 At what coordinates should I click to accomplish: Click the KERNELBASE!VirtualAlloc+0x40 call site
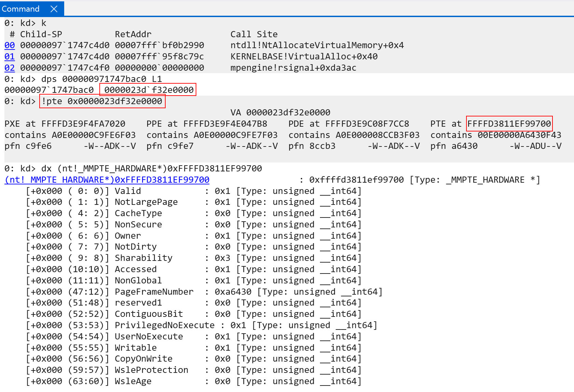tap(304, 57)
